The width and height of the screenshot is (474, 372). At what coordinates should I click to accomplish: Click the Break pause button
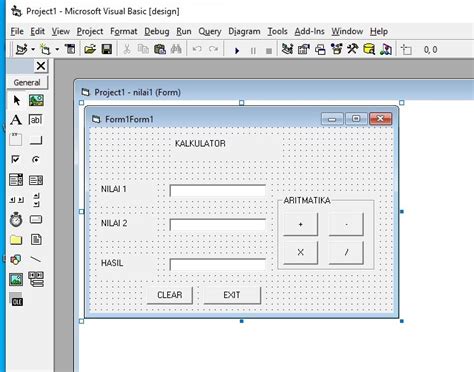tap(253, 51)
